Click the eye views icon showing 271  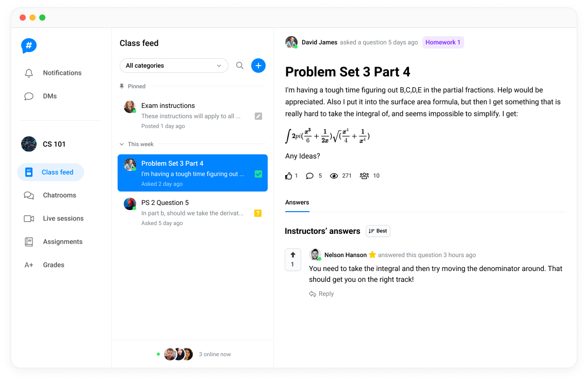(334, 176)
